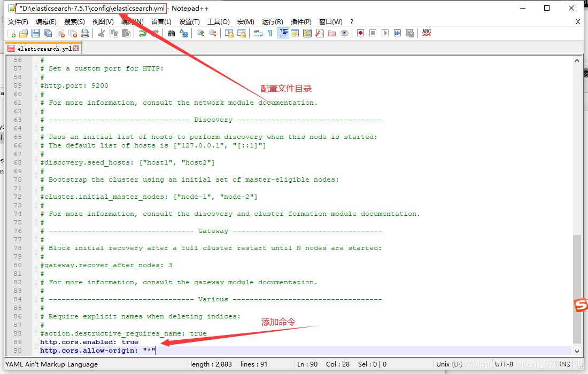Click the Ln : 90 status entry
Viewport: 588px width, 374px height.
click(x=307, y=364)
